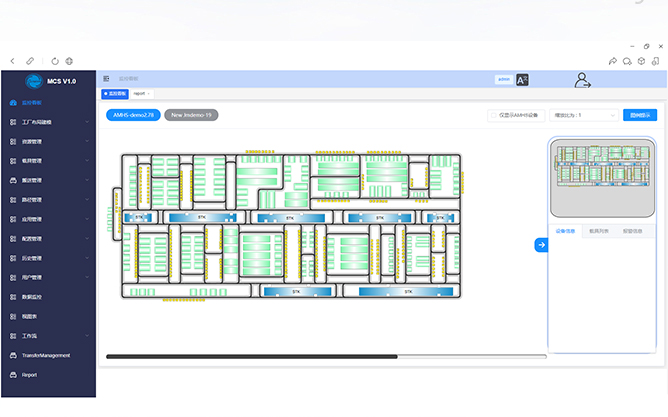This screenshot has height=417, width=668.
Task: Expand the 载具管理 menu chevron
Action: (87, 161)
